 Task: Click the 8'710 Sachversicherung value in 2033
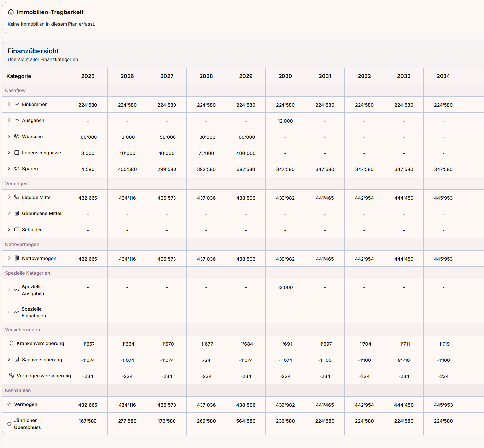pos(404,360)
